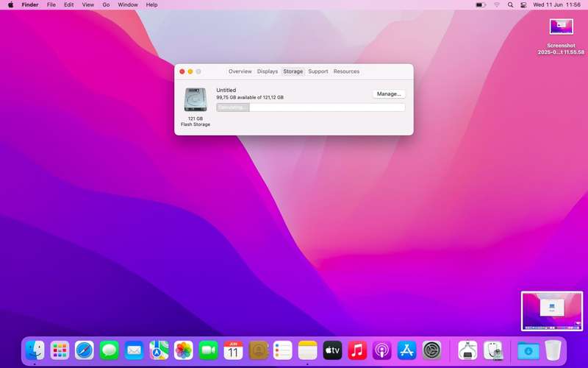
Task: Open the Window menu
Action: click(x=128, y=5)
